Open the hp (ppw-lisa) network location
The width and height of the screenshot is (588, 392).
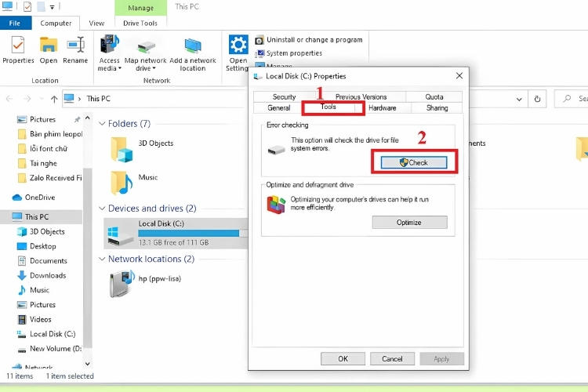[122, 283]
